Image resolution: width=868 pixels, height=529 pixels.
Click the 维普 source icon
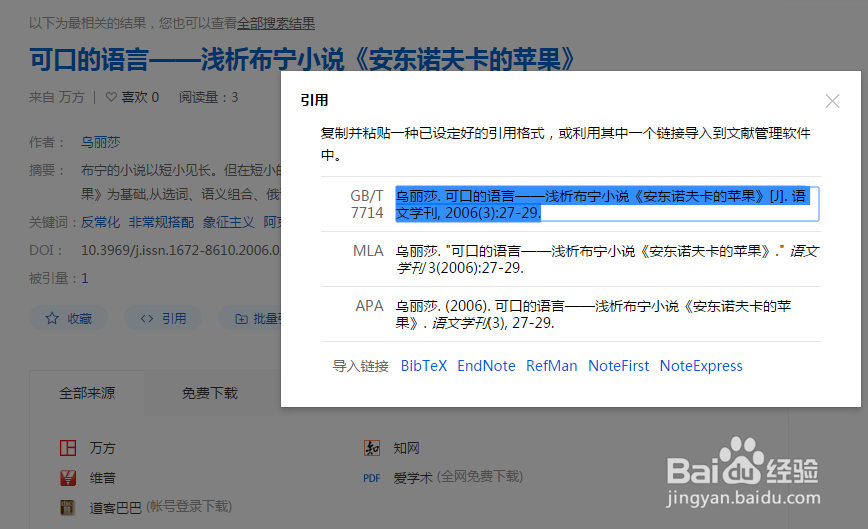(x=68, y=478)
